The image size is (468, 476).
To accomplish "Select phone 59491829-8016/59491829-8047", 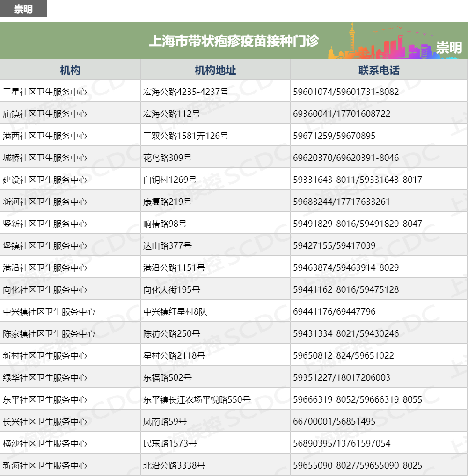I will tap(358, 224).
